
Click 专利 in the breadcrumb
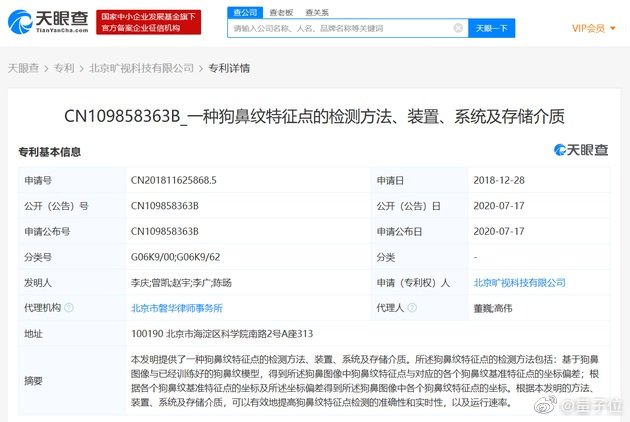[64, 68]
